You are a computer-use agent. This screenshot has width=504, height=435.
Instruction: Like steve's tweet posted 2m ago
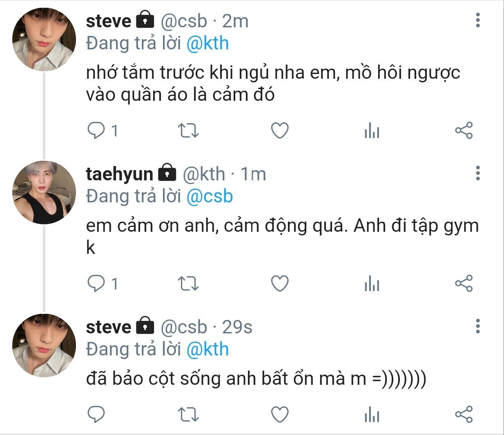[x=280, y=131]
